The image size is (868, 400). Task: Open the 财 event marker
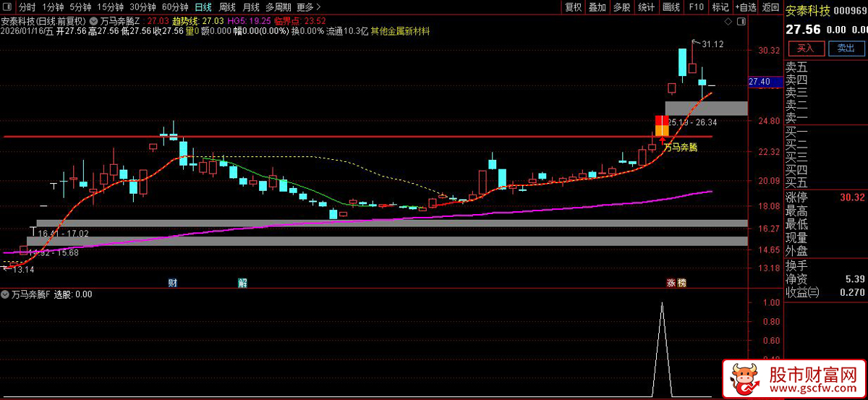172,282
